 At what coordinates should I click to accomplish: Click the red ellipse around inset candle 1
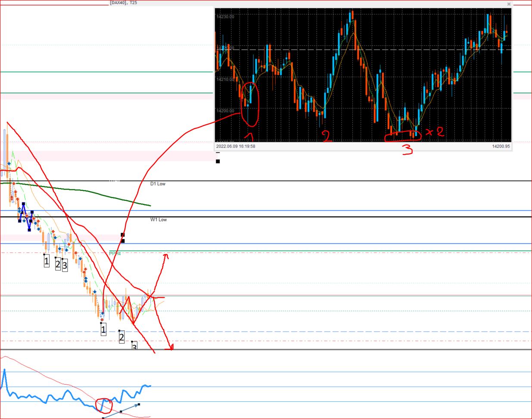click(250, 105)
